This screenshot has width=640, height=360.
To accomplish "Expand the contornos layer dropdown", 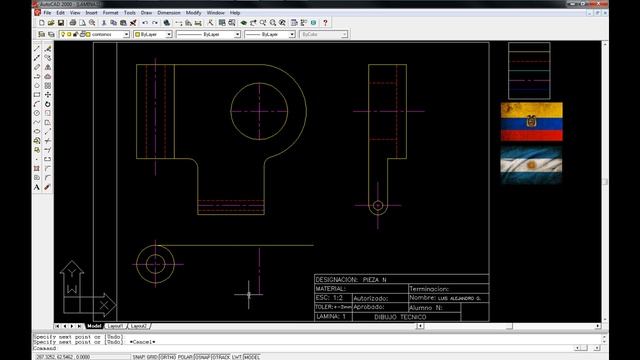I will click(x=126, y=35).
